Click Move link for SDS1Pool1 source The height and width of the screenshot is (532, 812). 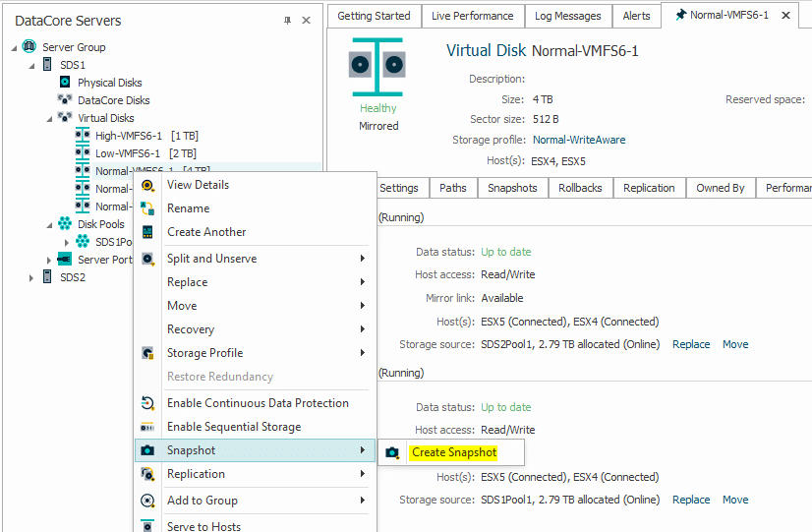point(735,500)
